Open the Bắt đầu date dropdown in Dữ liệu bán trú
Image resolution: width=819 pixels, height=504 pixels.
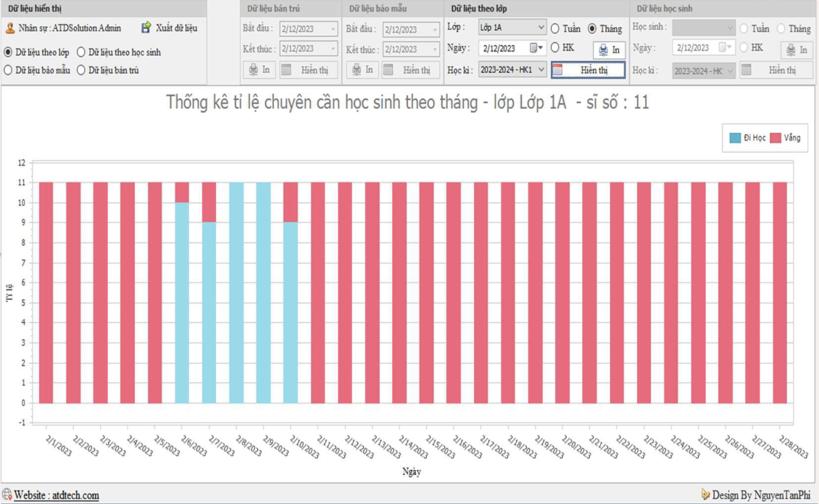pos(333,30)
